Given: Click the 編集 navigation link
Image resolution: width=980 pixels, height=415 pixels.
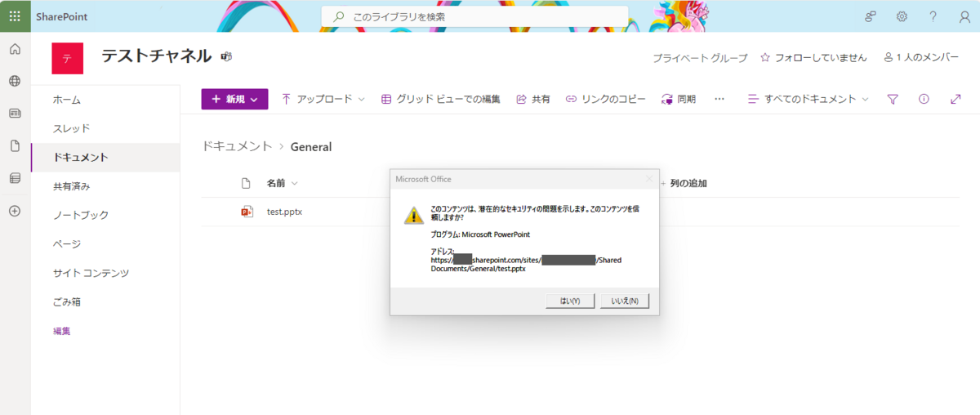Looking at the screenshot, I should (x=61, y=331).
